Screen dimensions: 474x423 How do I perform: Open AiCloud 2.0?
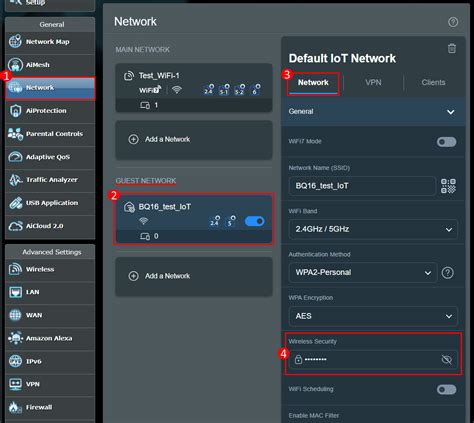coord(50,226)
